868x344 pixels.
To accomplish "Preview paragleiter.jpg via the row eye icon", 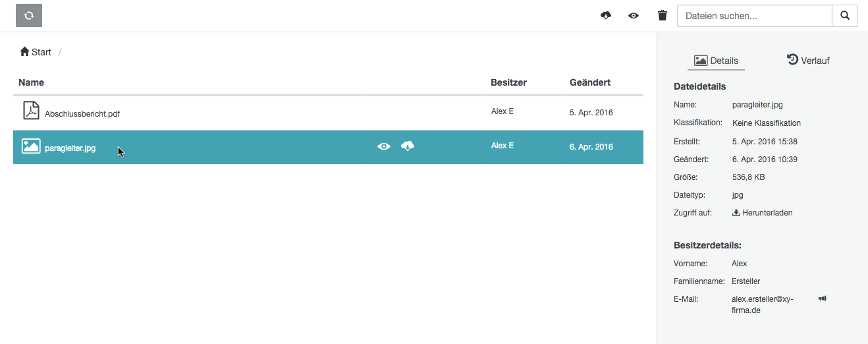I will click(384, 146).
